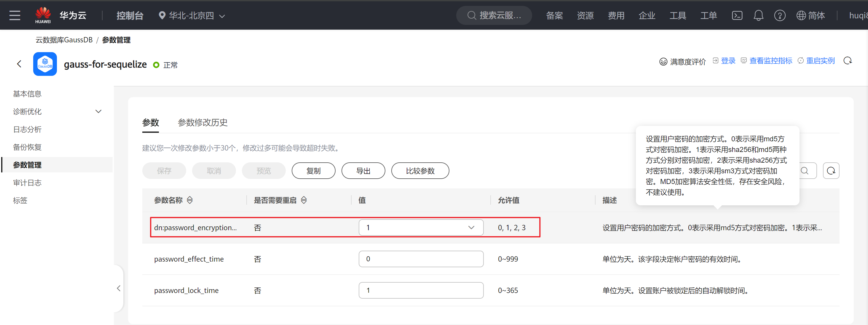Sort by 是否需要重启 column
Viewport: 868px width, 325px height.
(x=304, y=200)
